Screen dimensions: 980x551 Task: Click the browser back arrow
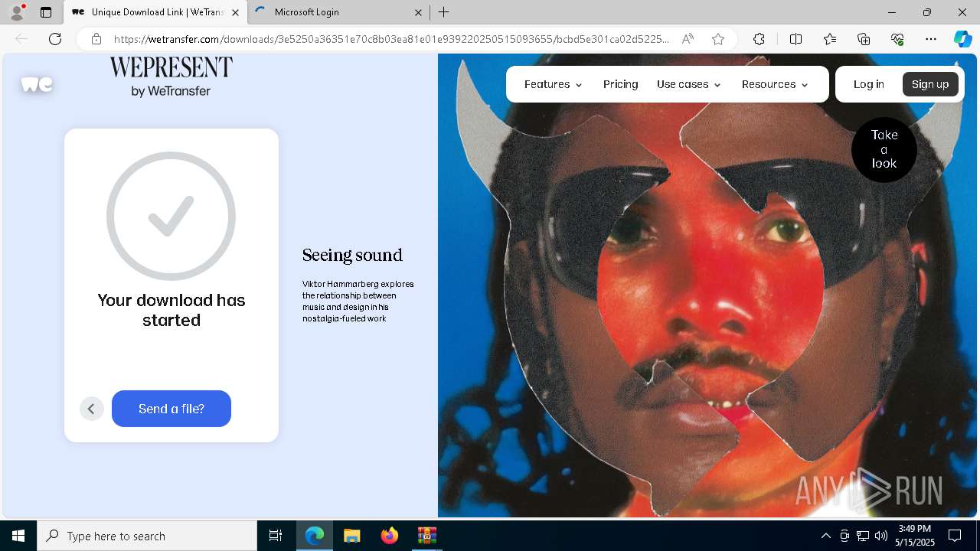(21, 39)
